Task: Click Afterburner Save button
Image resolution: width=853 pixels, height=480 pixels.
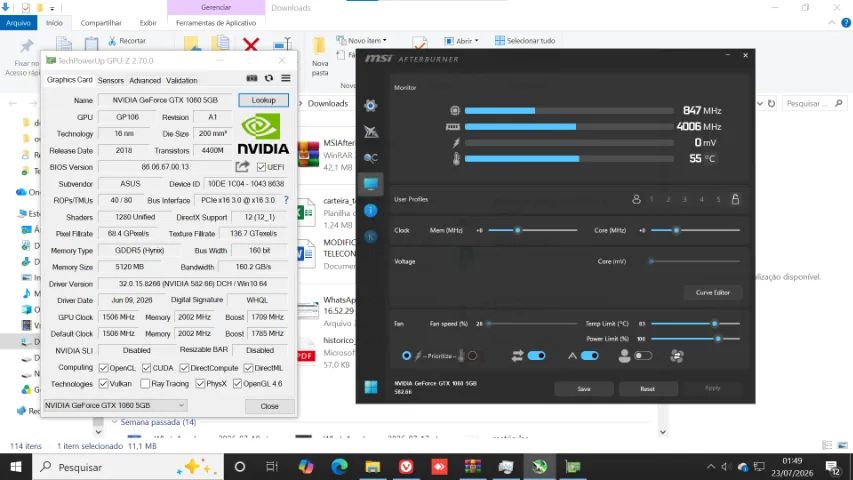Action: coord(584,389)
